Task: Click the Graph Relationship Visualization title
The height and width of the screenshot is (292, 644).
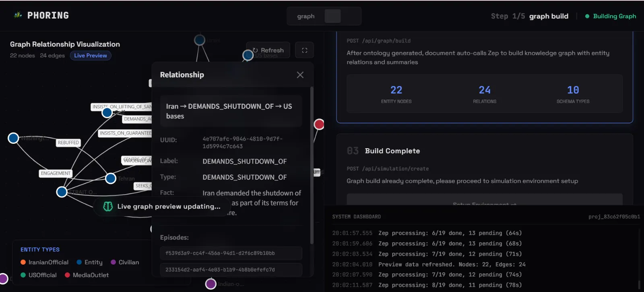Action: [65, 44]
